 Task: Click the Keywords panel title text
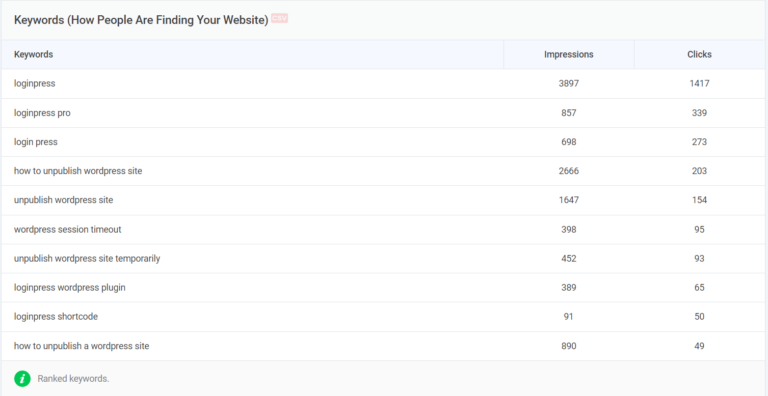pos(141,20)
